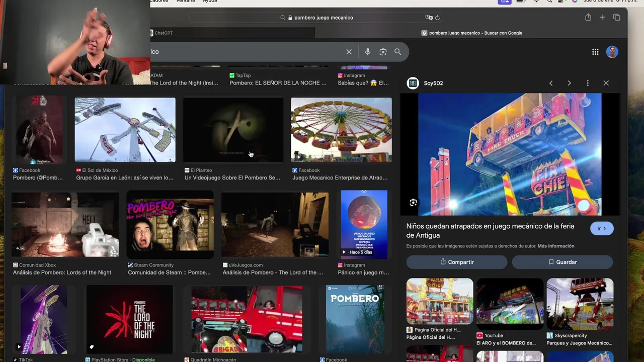Share the previewed image with Compartir
Screen dimensions: 644x362
[x=457, y=262]
